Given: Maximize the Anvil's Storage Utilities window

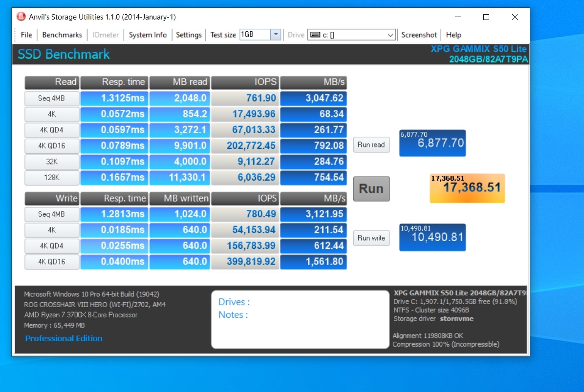Looking at the screenshot, I should pos(486,17).
